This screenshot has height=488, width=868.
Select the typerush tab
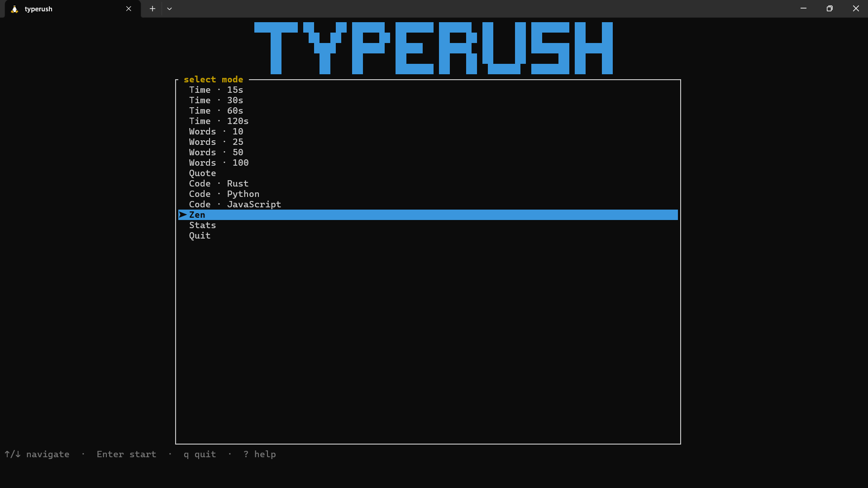click(72, 9)
